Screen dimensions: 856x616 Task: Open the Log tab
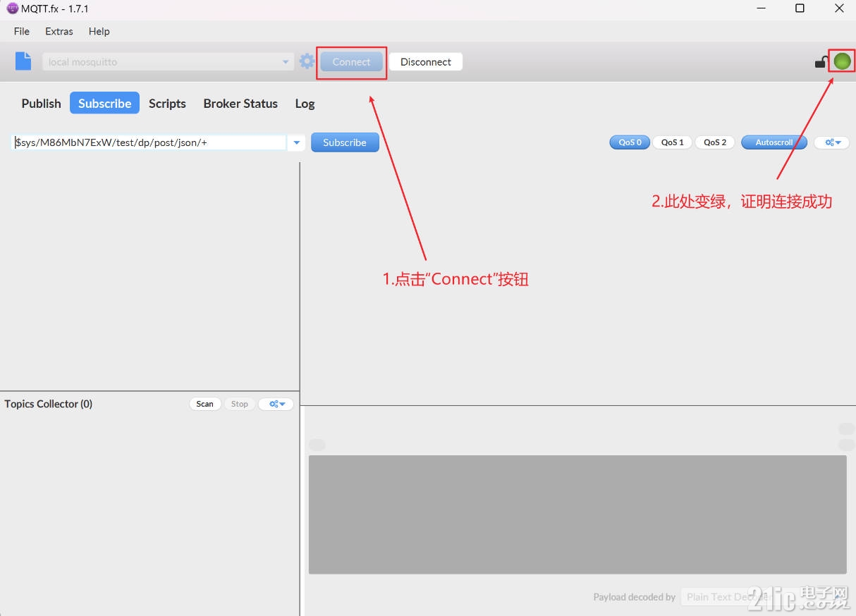click(305, 103)
